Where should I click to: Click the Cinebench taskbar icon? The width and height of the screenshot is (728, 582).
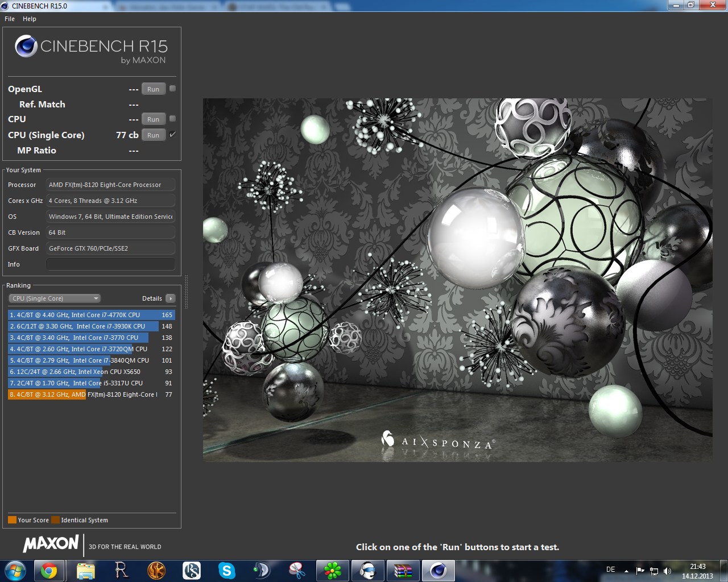point(439,571)
